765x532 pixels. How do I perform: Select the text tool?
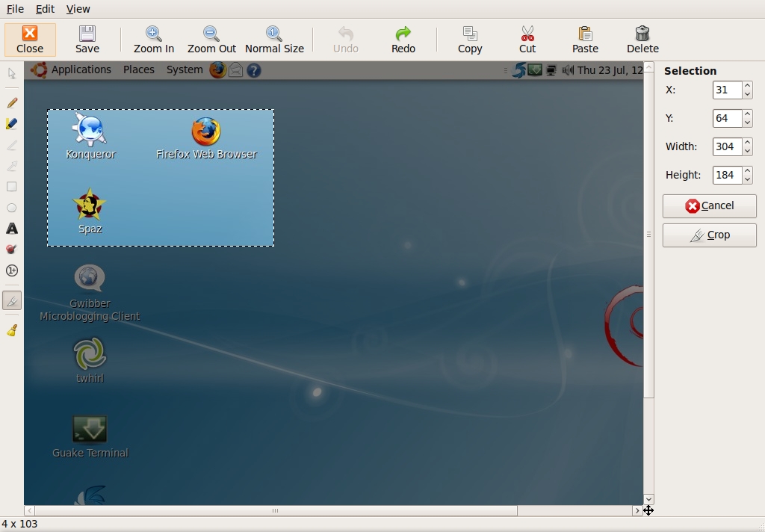tap(12, 229)
